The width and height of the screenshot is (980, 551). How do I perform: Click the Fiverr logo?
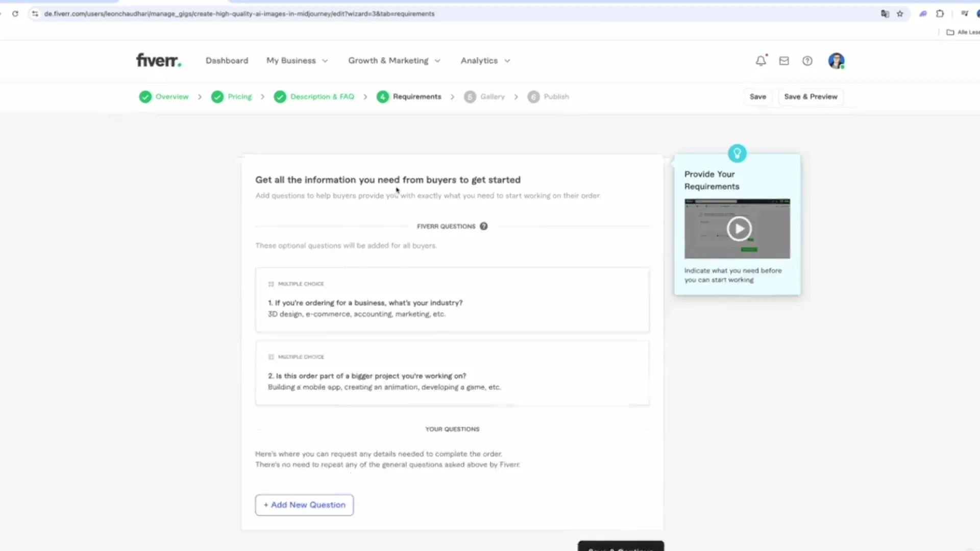[x=158, y=60]
